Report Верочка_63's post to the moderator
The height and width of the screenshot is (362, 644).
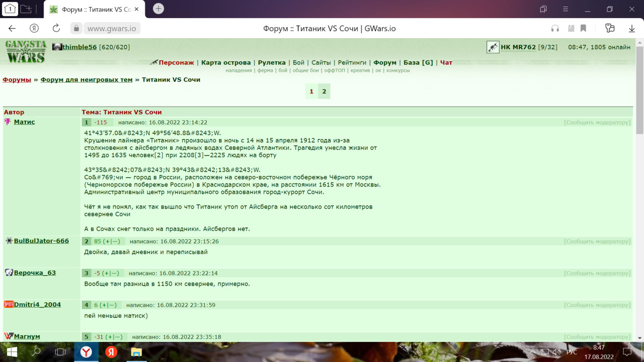(597, 273)
